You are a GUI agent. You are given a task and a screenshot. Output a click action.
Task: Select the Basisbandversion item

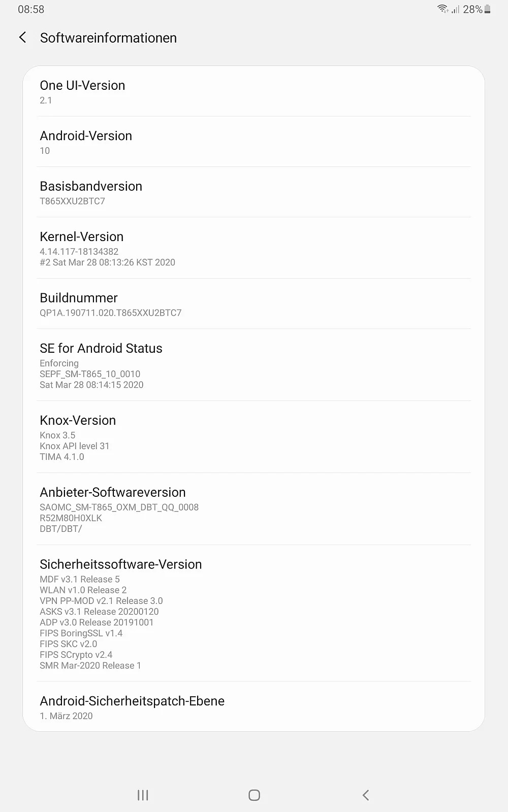(253, 192)
